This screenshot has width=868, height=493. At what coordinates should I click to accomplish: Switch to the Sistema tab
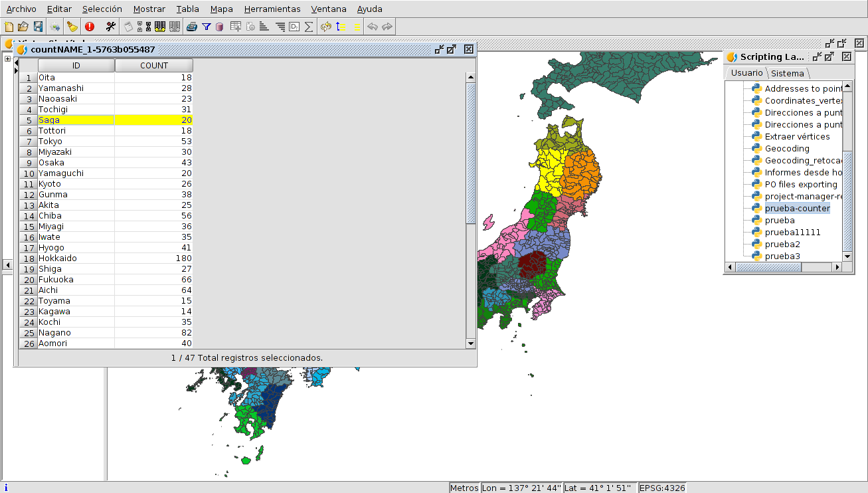(x=787, y=73)
